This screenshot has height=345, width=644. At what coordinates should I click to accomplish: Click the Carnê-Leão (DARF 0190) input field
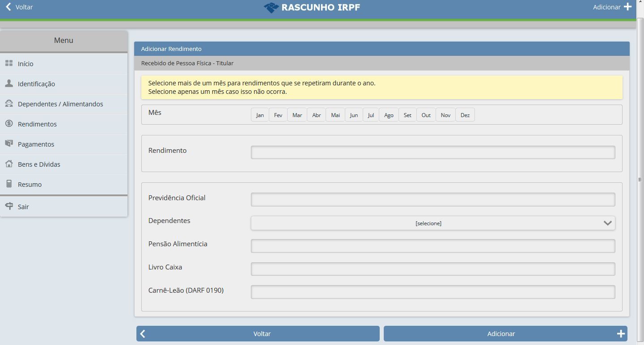[433, 292]
